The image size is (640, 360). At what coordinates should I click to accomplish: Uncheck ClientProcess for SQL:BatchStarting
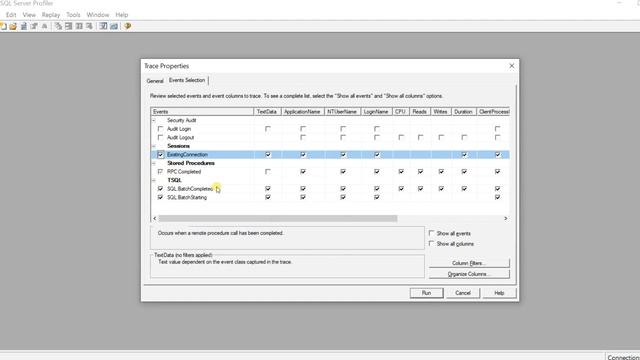click(497, 197)
